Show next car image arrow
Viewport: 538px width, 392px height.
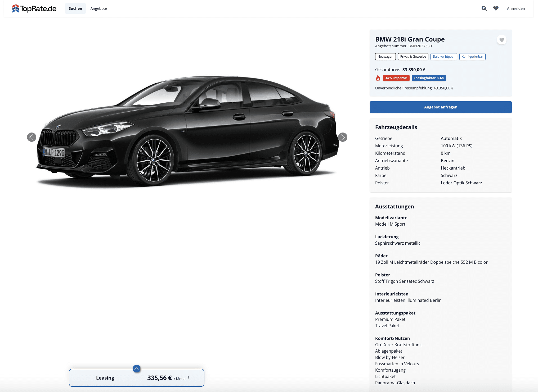pyautogui.click(x=343, y=137)
